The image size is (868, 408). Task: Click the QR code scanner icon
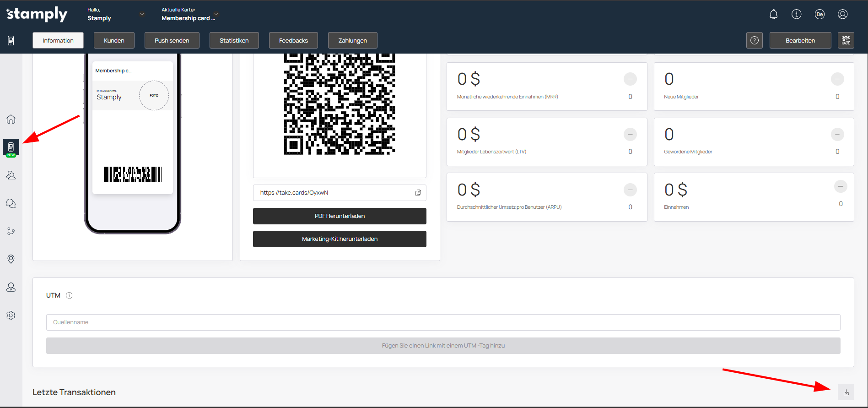[x=846, y=40]
